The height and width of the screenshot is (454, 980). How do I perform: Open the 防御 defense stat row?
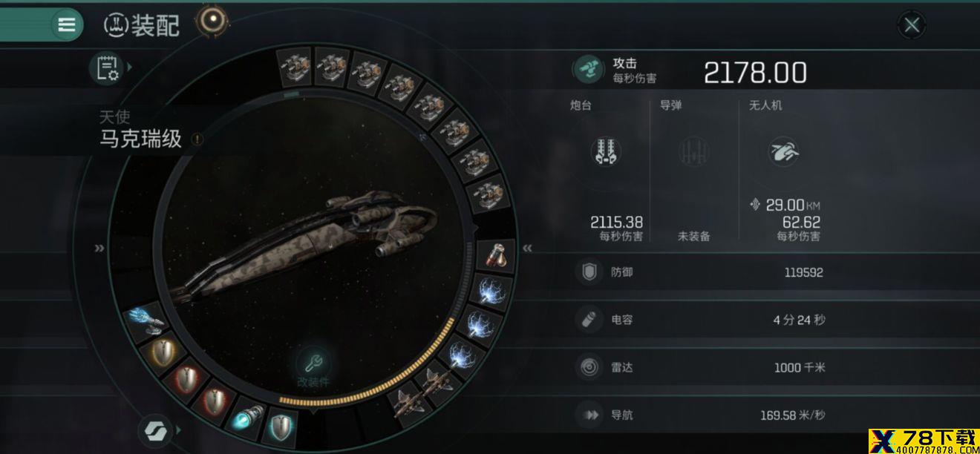775,272
